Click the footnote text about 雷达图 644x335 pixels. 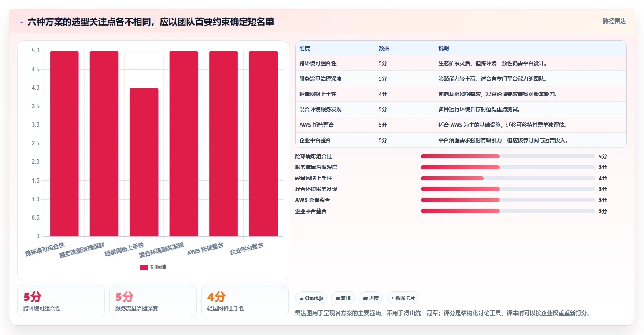[x=442, y=313]
